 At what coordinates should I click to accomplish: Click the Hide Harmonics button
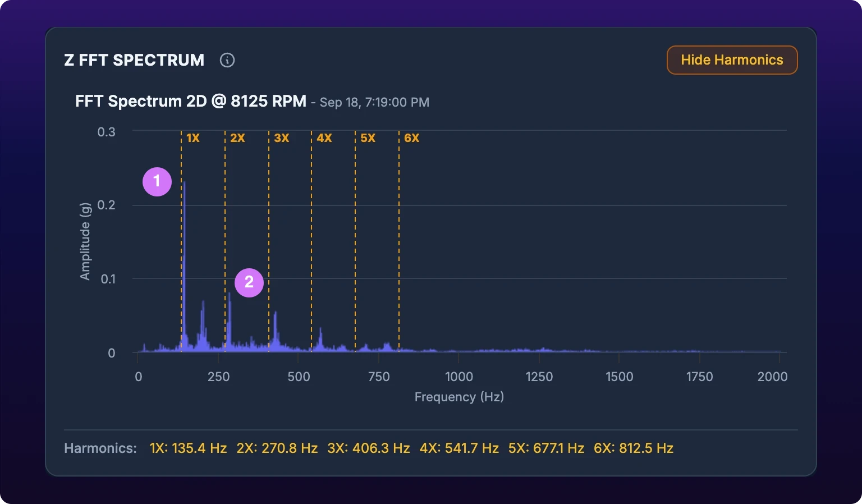(732, 60)
